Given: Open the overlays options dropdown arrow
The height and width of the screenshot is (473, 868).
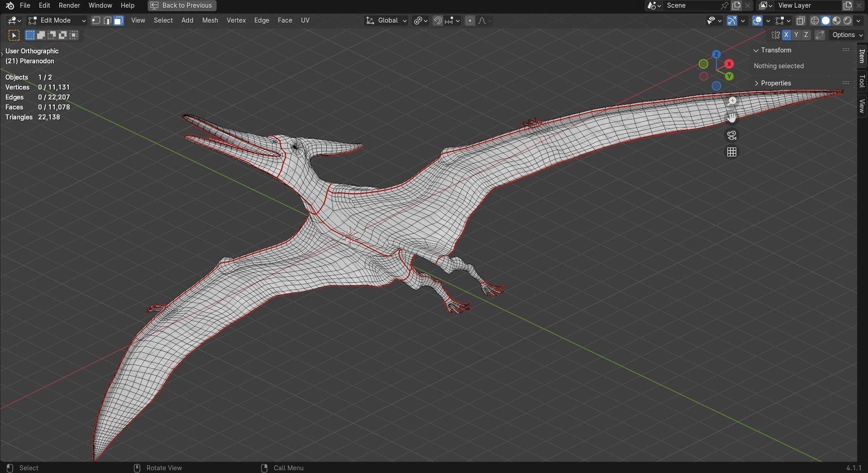Looking at the screenshot, I should click(x=768, y=20).
